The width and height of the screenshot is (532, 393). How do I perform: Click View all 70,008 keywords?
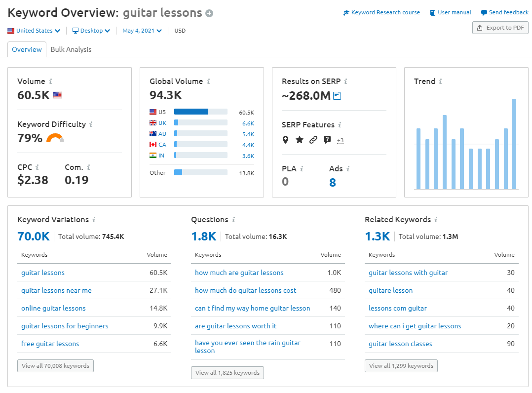point(55,366)
